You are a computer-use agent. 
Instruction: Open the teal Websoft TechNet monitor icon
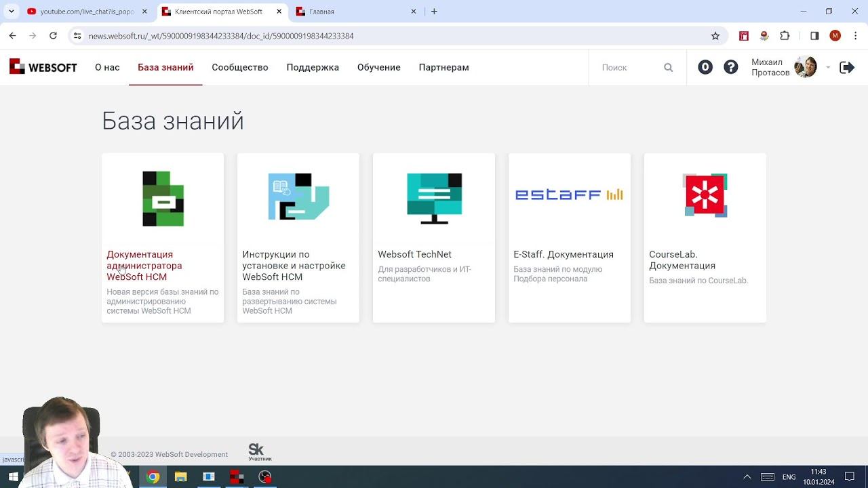coord(434,198)
